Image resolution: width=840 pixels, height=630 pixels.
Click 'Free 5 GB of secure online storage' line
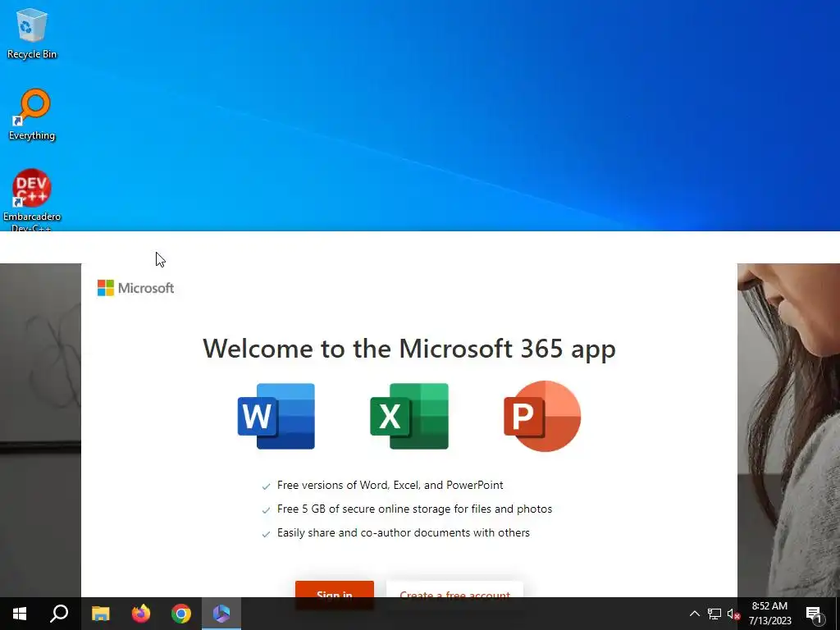[414, 509]
